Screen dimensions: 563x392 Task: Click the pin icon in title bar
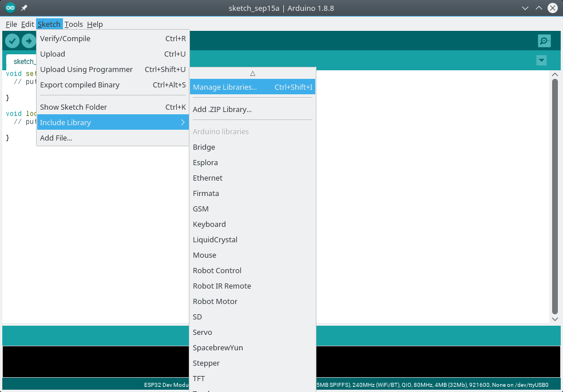24,8
